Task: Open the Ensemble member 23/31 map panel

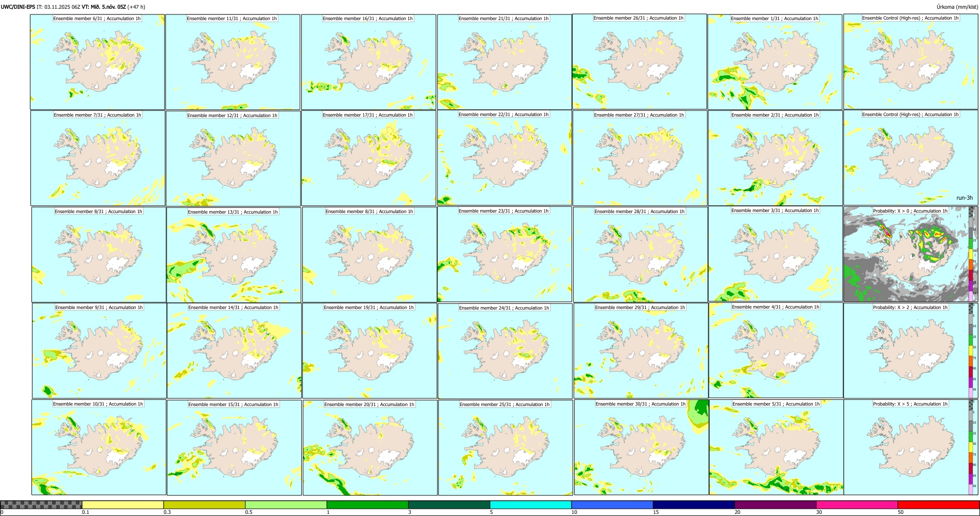Action: tap(504, 254)
